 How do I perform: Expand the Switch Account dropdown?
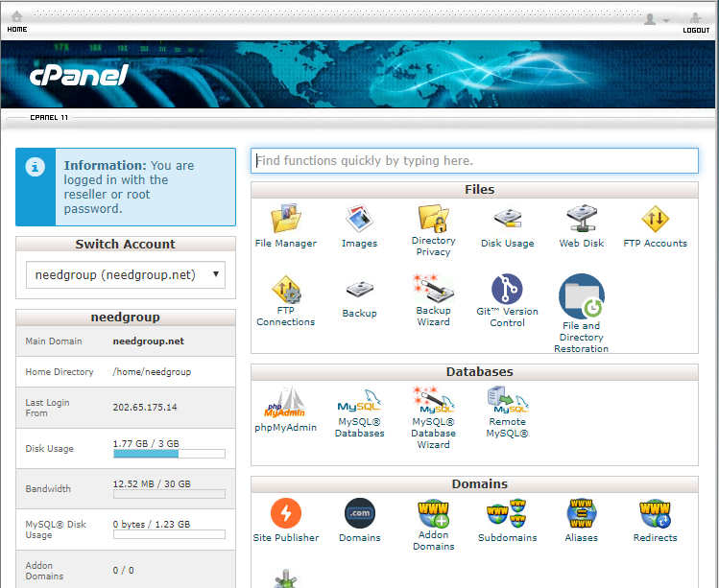125,274
